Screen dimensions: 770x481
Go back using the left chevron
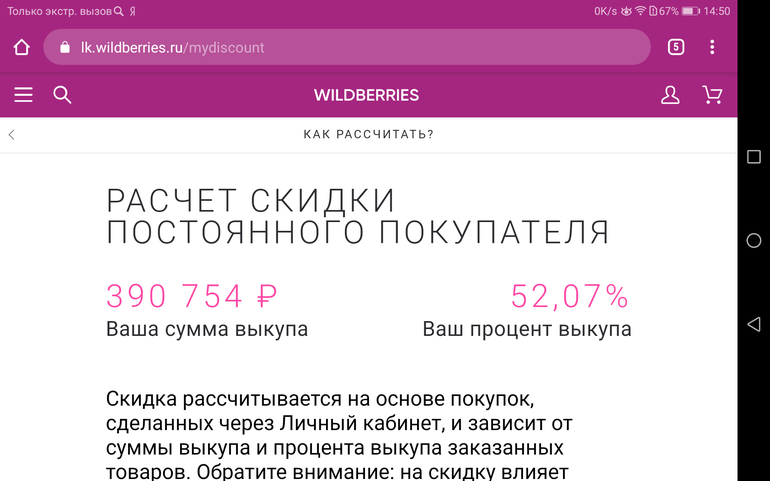pos(12,134)
